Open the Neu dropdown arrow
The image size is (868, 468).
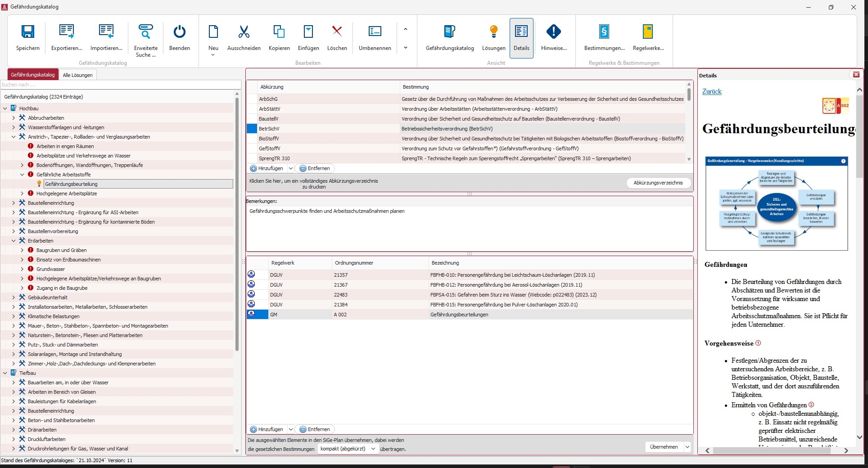pyautogui.click(x=213, y=55)
